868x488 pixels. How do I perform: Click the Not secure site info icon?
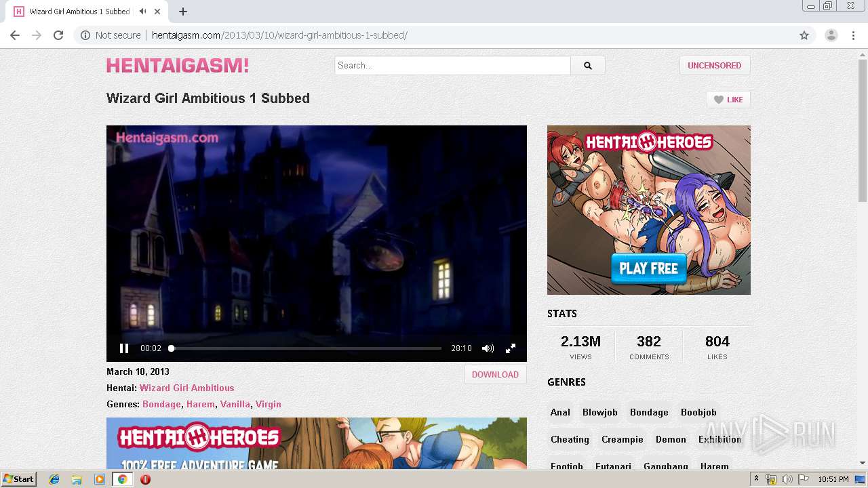(85, 35)
